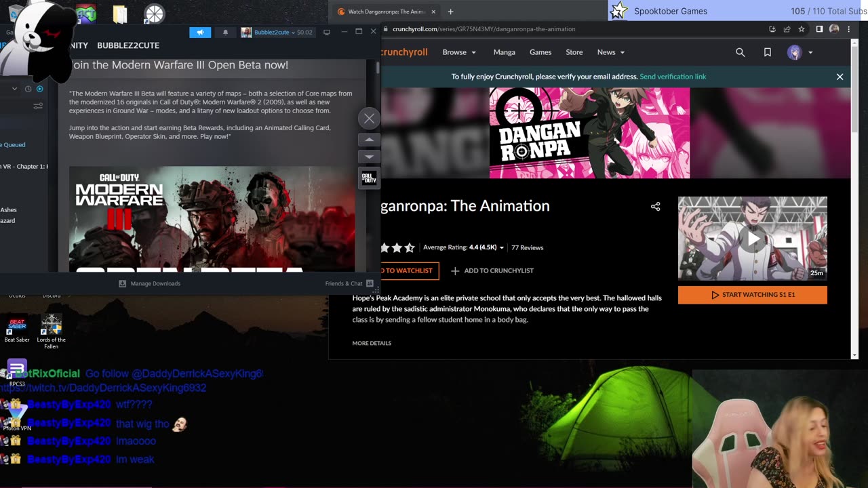Expand More Details under description
This screenshot has width=868, height=488.
point(372,343)
